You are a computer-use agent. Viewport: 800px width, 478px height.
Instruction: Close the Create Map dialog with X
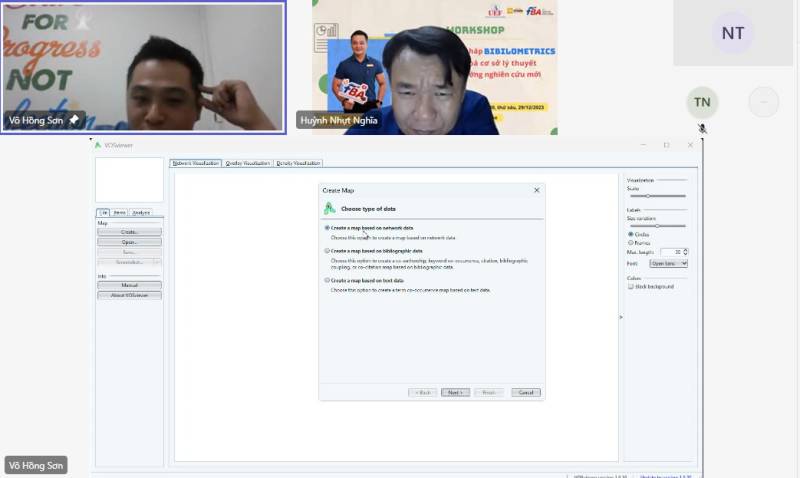pyautogui.click(x=536, y=190)
